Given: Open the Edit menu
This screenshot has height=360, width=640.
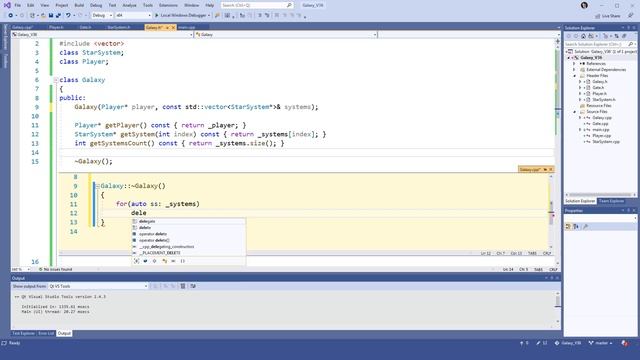Looking at the screenshot, I should pos(31,5).
